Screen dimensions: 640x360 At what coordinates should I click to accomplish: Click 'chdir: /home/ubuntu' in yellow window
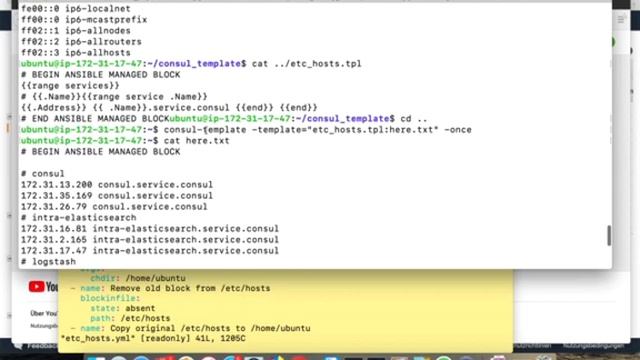[138, 278]
